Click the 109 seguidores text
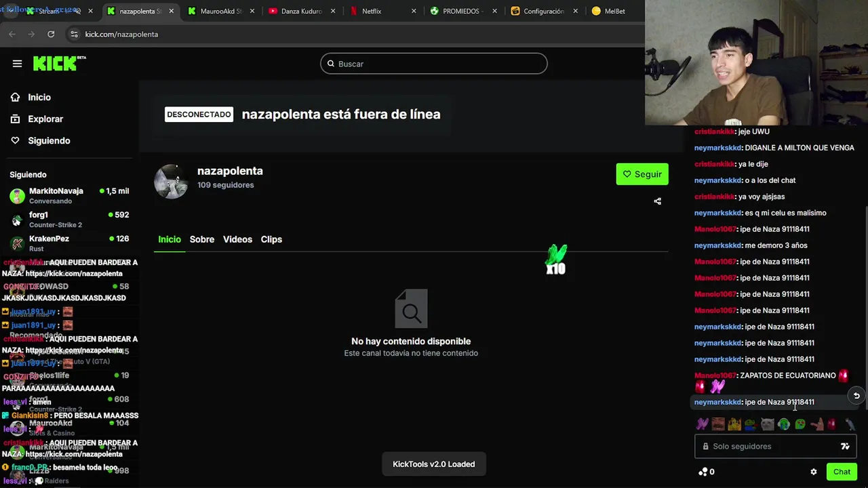Image resolution: width=868 pixels, height=488 pixels. pos(226,185)
